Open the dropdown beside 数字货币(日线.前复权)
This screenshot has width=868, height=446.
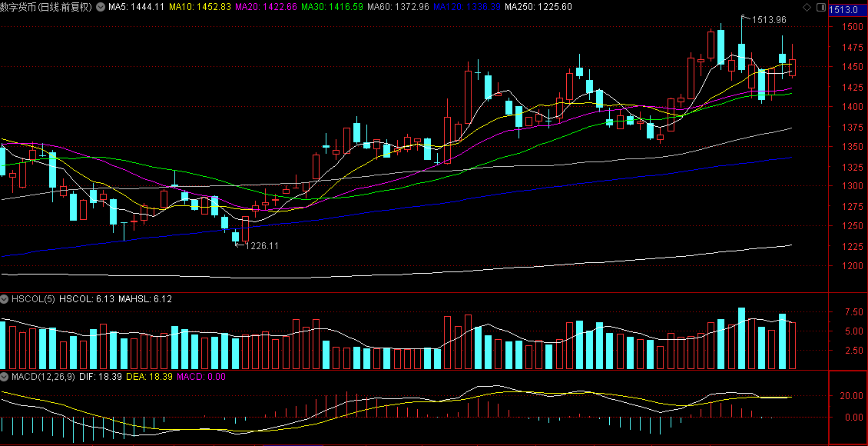tap(100, 7)
